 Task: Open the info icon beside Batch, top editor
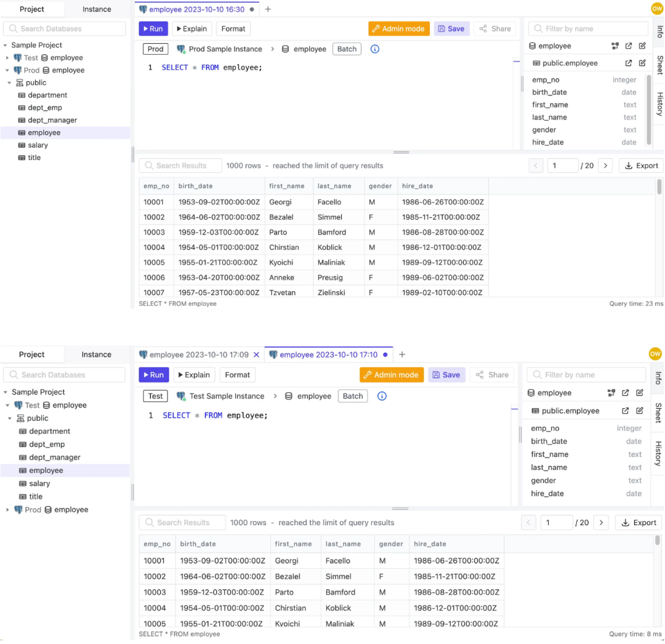coord(375,49)
